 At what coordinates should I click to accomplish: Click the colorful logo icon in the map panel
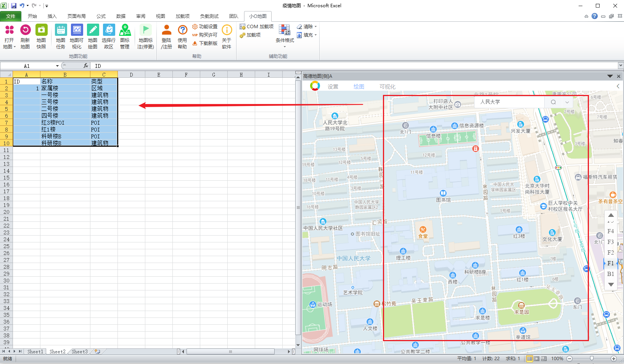click(x=315, y=86)
